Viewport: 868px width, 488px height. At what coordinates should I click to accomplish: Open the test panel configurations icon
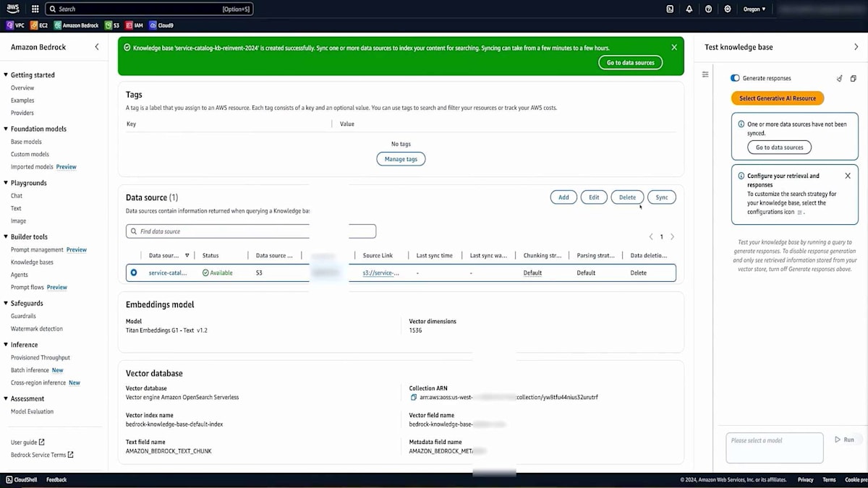click(705, 74)
